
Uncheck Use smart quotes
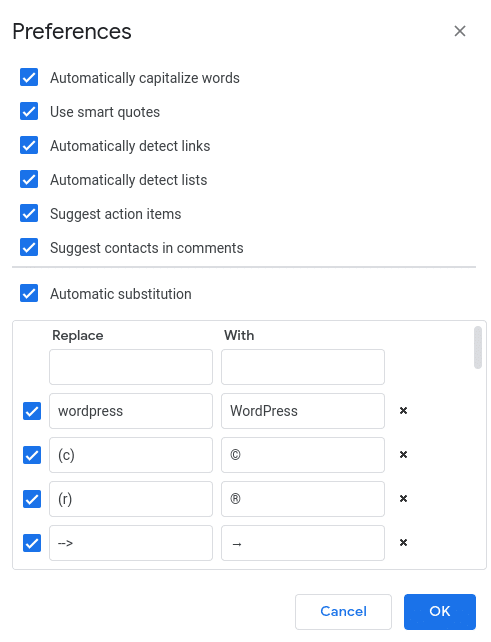click(x=29, y=111)
